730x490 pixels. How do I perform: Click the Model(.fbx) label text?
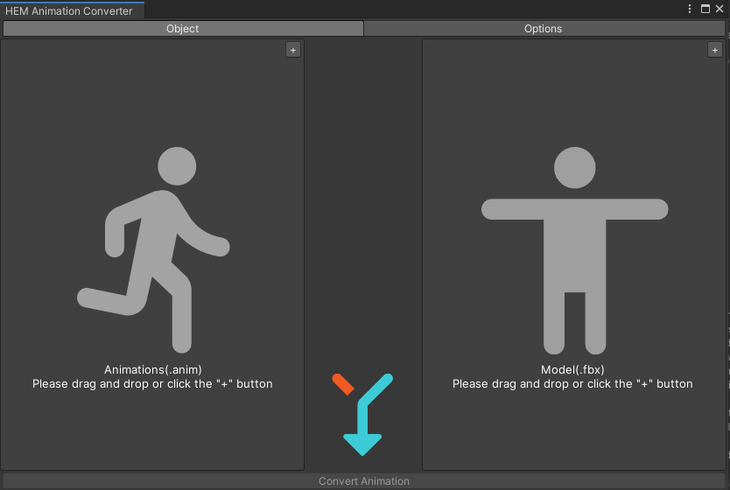point(572,369)
